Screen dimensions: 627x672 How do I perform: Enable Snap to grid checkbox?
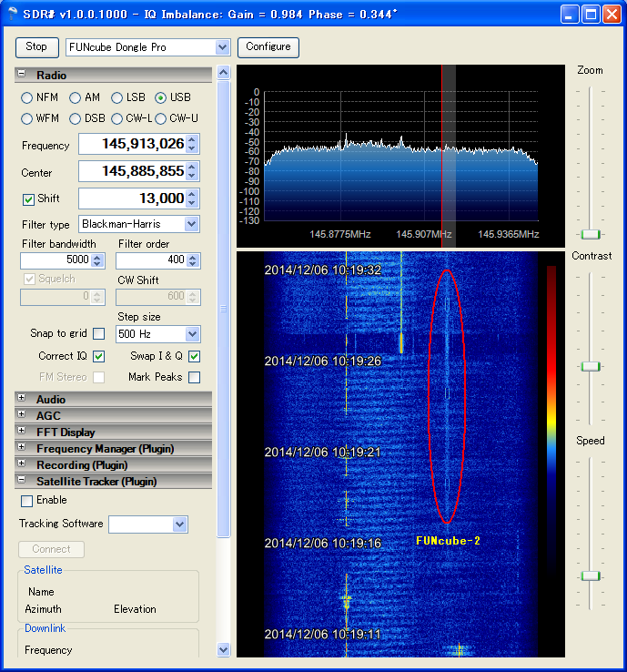pos(99,334)
